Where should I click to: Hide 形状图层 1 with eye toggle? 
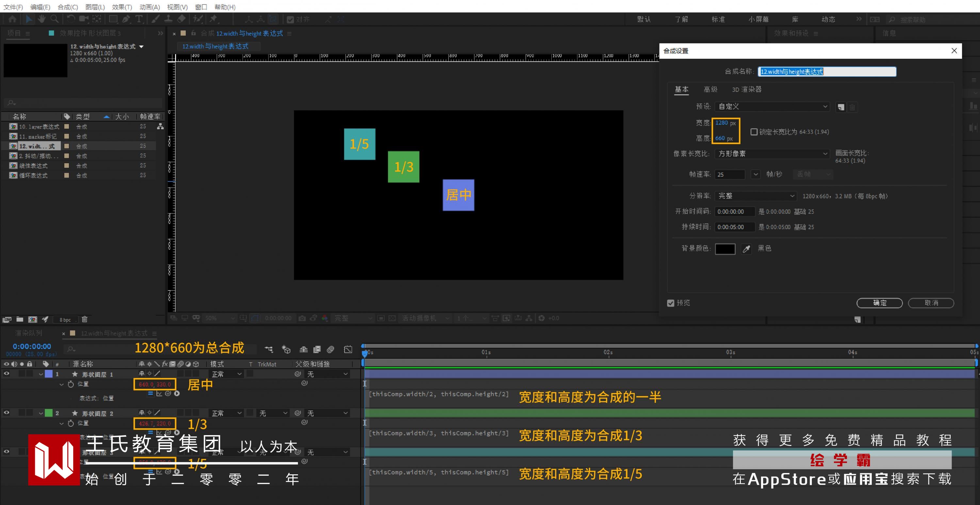[7, 374]
